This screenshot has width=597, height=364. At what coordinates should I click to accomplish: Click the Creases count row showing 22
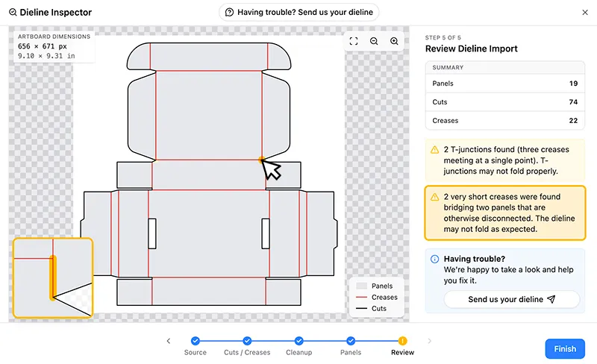[x=505, y=121]
